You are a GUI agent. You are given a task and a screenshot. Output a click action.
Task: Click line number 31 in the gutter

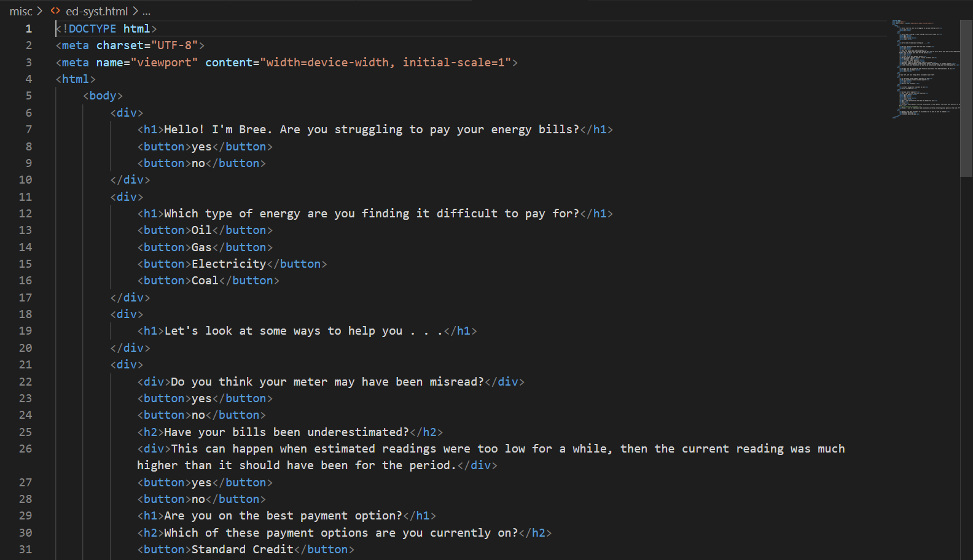click(25, 550)
